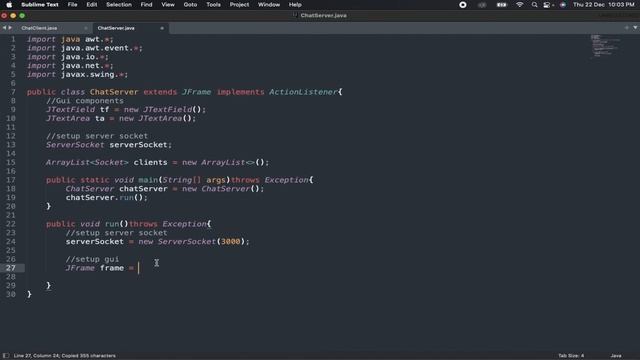Click JTextArea() constructor on line 10

(164, 118)
